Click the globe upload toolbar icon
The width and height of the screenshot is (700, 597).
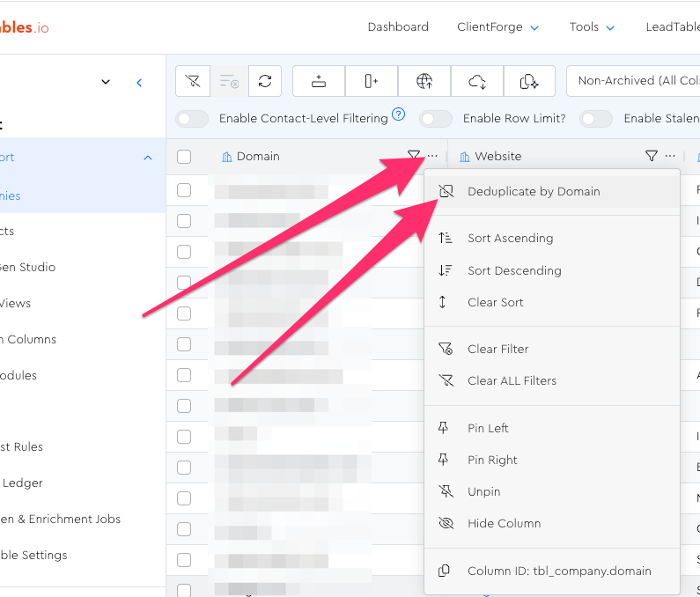tap(424, 82)
